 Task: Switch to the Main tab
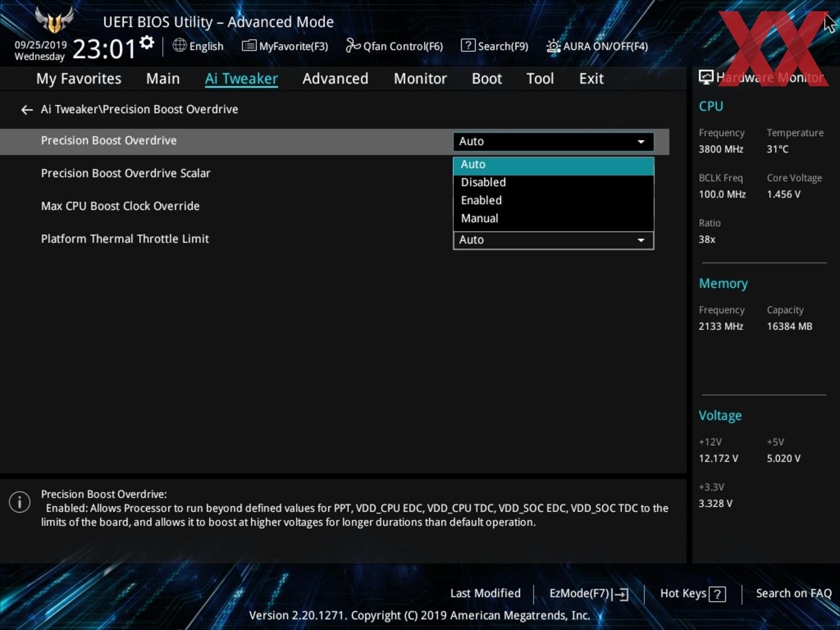coord(163,78)
